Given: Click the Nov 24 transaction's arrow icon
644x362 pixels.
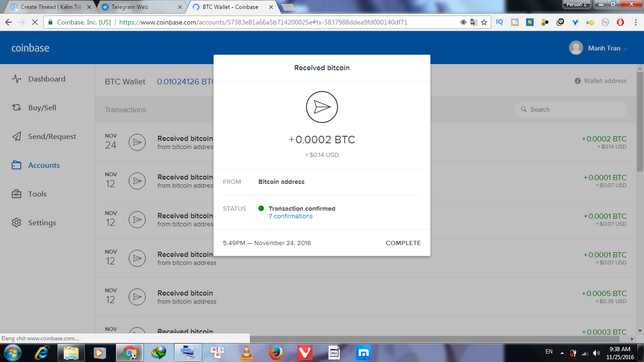Looking at the screenshot, I should pyautogui.click(x=137, y=142).
